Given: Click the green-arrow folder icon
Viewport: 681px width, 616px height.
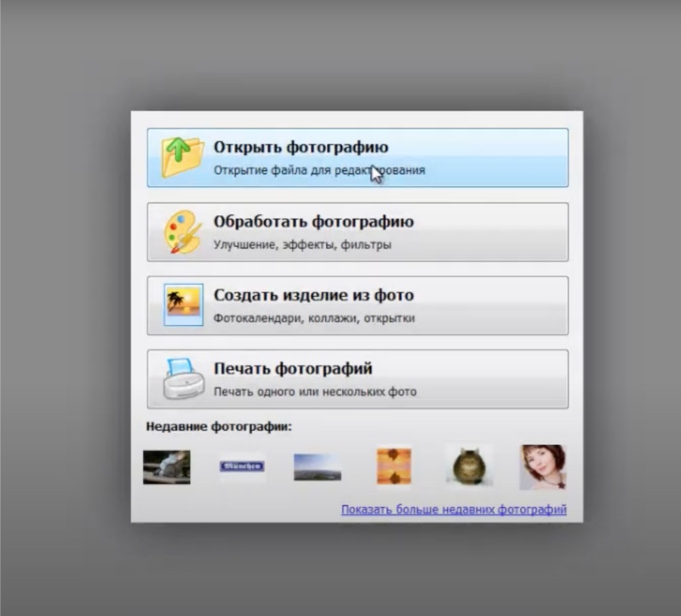Looking at the screenshot, I should 182,157.
